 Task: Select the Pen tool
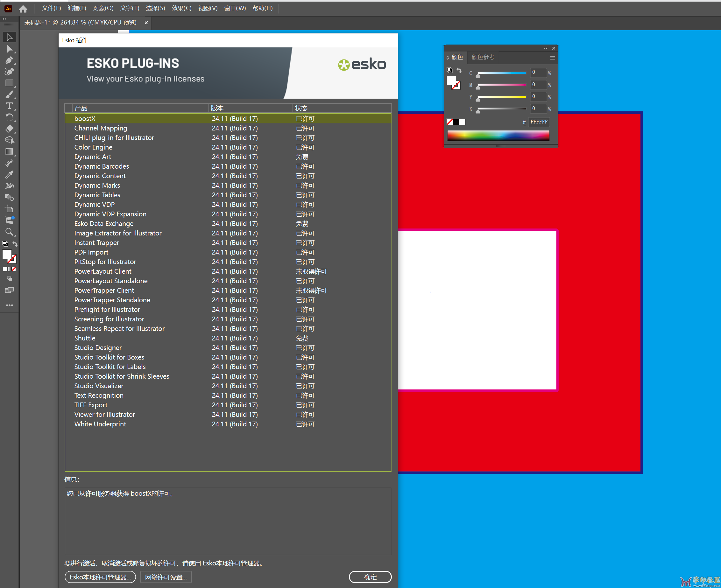coord(10,60)
